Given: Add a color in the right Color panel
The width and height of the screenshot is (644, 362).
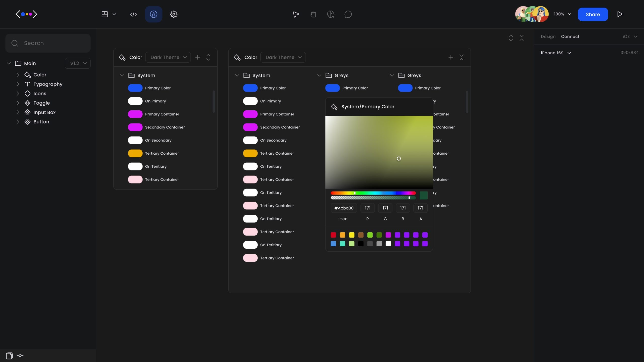Looking at the screenshot, I should pyautogui.click(x=451, y=57).
